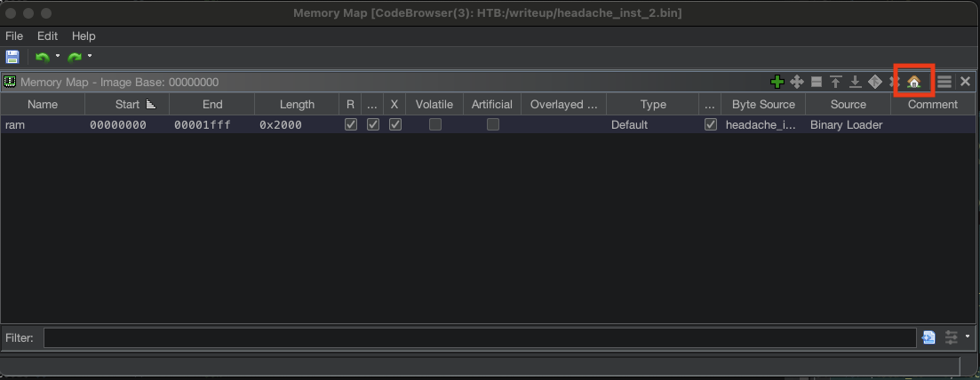Image resolution: width=980 pixels, height=380 pixels.
Task: Toggle the Volatile checkbox for ram
Action: [x=435, y=124]
